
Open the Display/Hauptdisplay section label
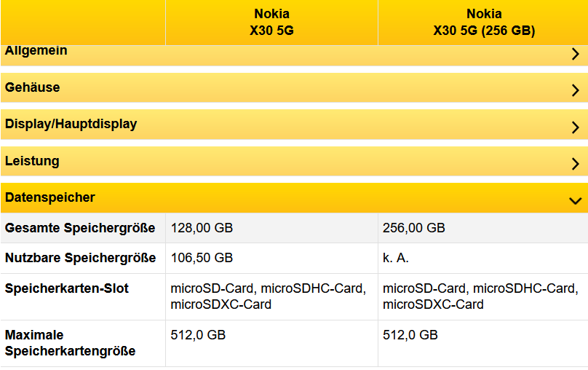tap(71, 124)
